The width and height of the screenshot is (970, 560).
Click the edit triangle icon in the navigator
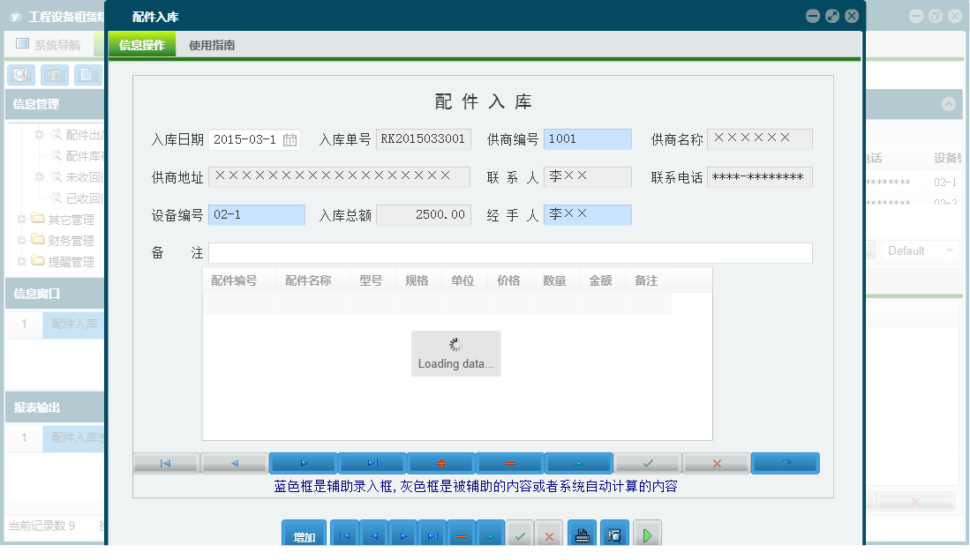click(577, 463)
